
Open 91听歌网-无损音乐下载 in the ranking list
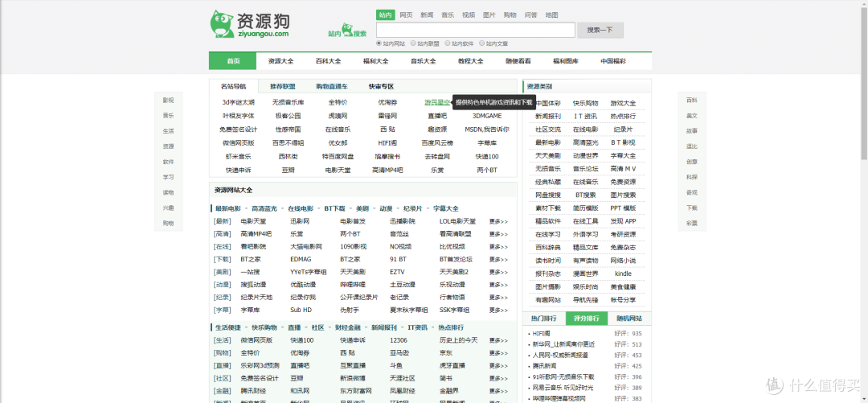click(x=563, y=376)
